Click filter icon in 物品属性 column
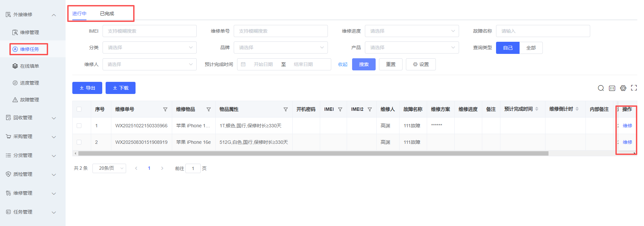 tap(286, 109)
